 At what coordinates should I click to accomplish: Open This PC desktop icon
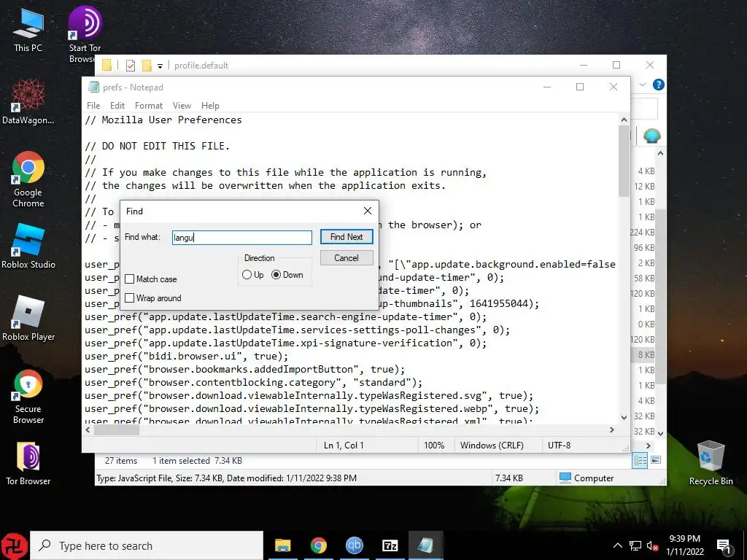[28, 30]
